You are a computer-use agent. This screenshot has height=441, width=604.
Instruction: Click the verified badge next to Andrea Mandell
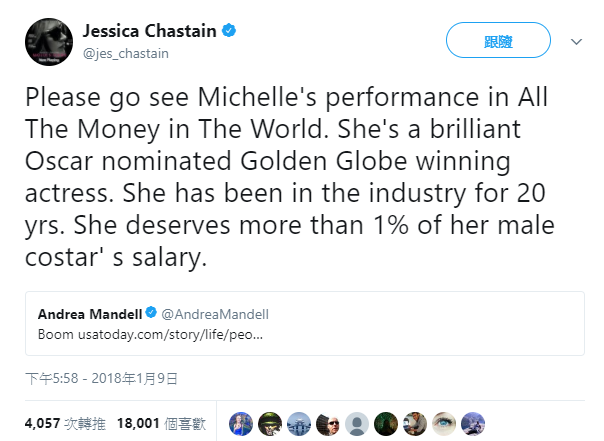[x=151, y=312]
